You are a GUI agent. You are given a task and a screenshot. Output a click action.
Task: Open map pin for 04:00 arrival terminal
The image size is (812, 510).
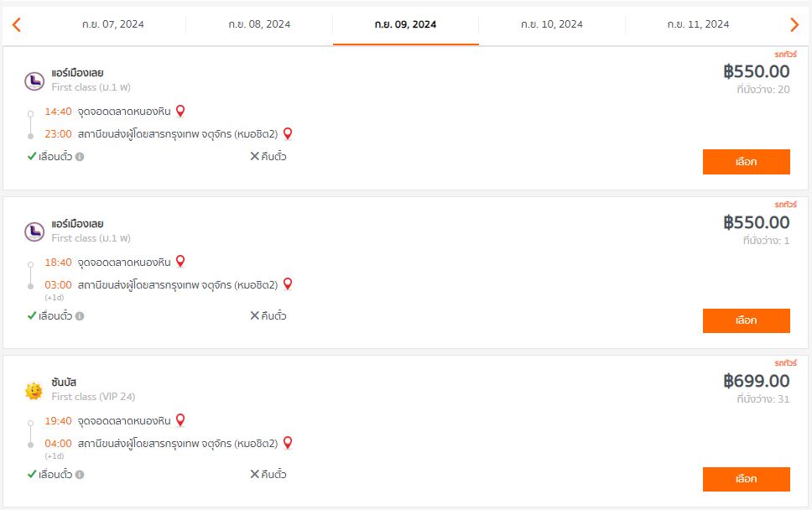point(288,443)
